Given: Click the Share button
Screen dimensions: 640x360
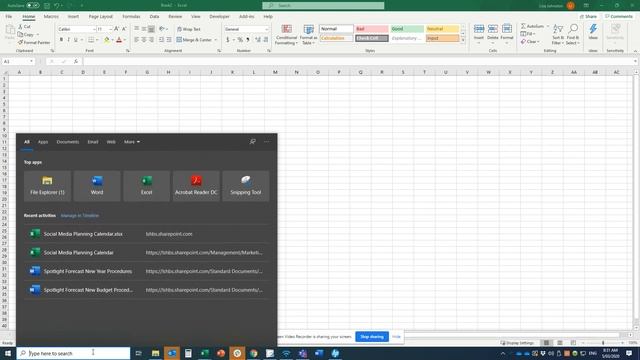Looking at the screenshot, I should 588,17.
